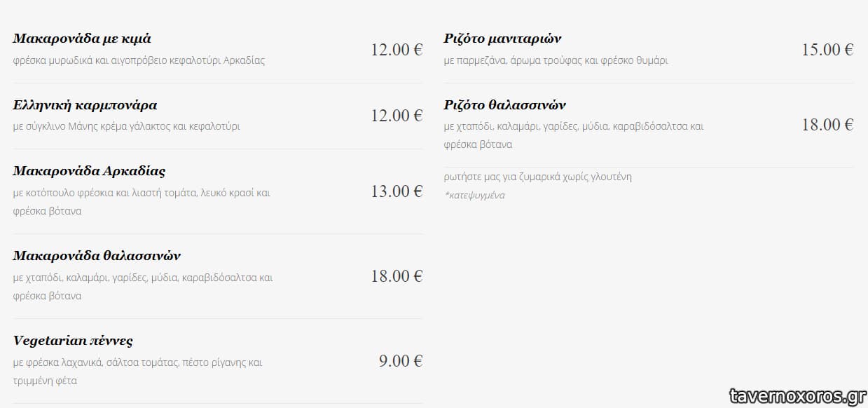Select the "Ελληνική καρμπονάρα" dish heading

(85, 105)
